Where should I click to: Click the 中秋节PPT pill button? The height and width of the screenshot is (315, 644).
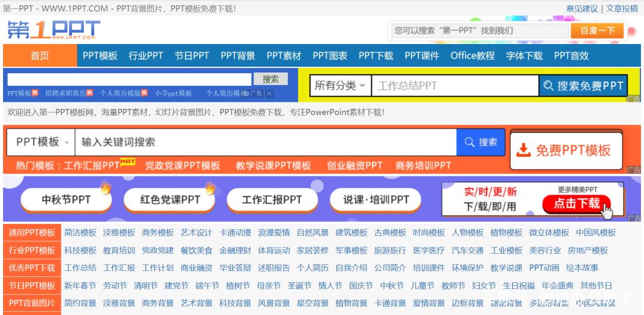(66, 199)
